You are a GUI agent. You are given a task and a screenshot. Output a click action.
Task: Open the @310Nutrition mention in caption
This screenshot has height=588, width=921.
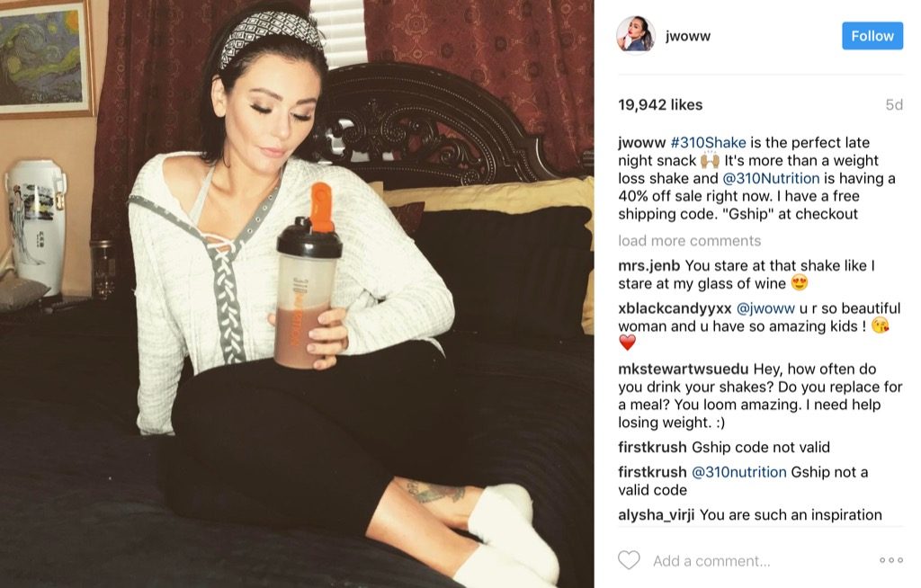coord(771,178)
